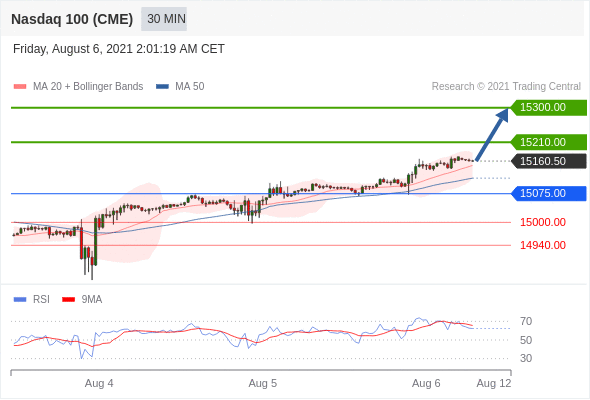This screenshot has width=590, height=400.
Task: Click the red 9MA legend marker
Action: tap(68, 300)
